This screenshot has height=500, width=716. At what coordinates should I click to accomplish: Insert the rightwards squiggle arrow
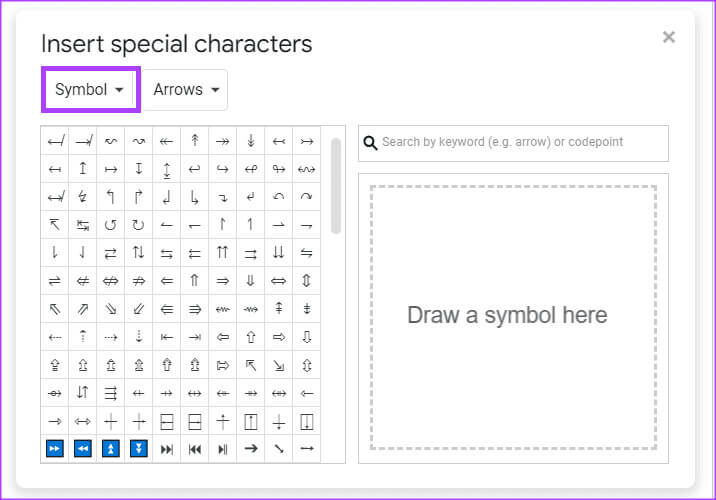(251, 309)
